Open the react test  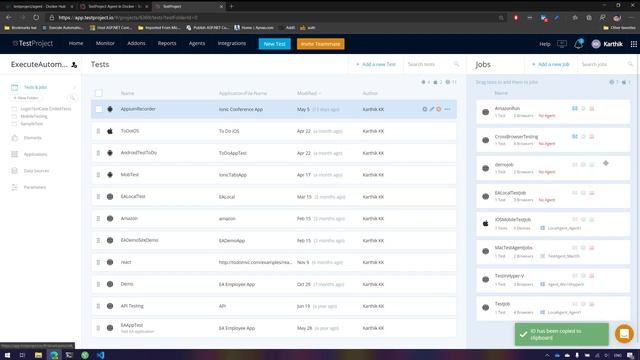click(126, 262)
